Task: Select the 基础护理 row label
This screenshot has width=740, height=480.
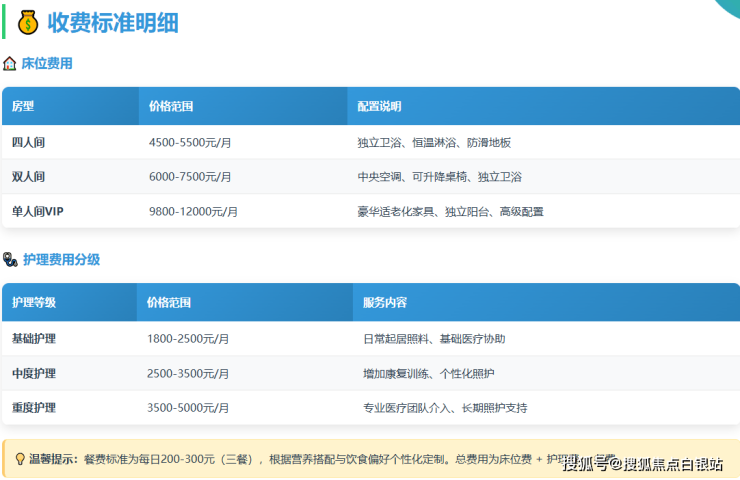Action: [x=34, y=339]
